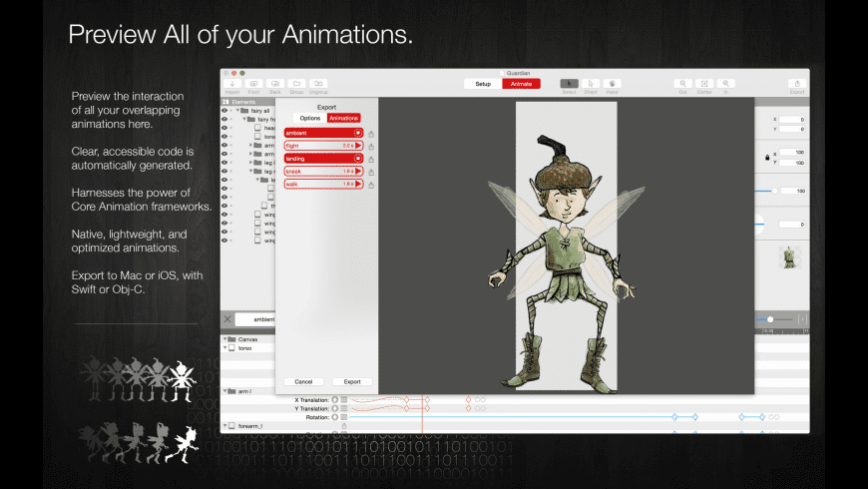Collapse the leg r group
This screenshot has height=489, width=868.
point(250,171)
